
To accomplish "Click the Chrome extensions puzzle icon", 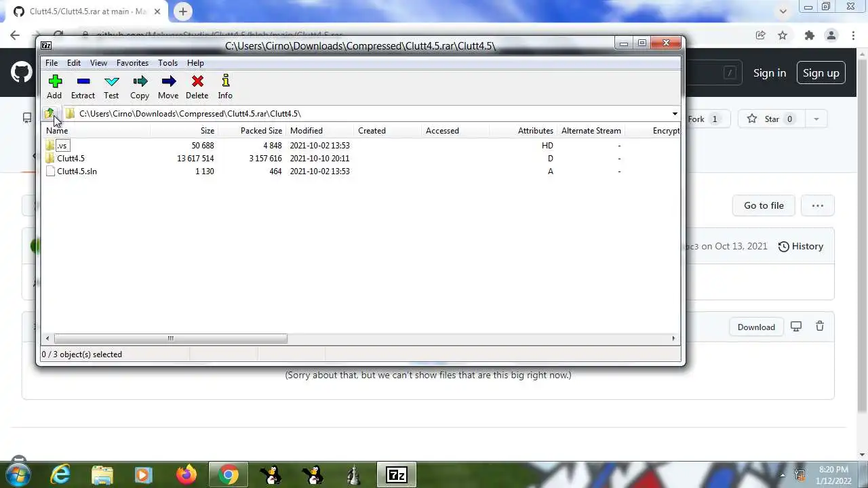I will [809, 35].
